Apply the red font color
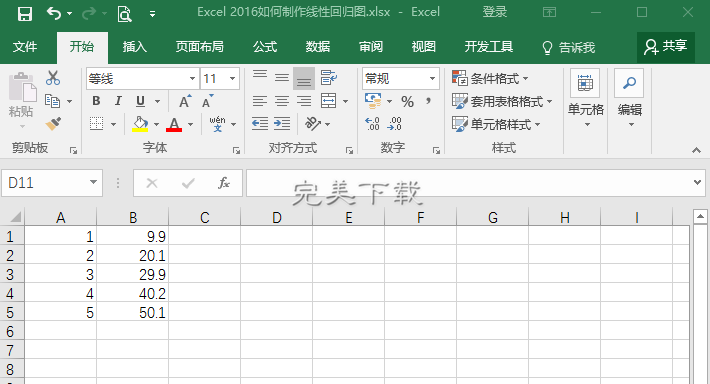This screenshot has height=384, width=710. pos(174,124)
